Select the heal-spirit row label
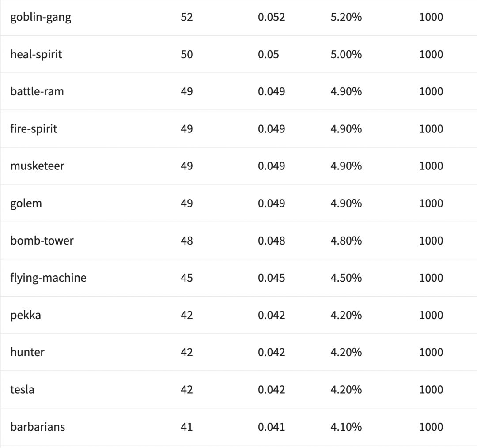 pyautogui.click(x=36, y=54)
